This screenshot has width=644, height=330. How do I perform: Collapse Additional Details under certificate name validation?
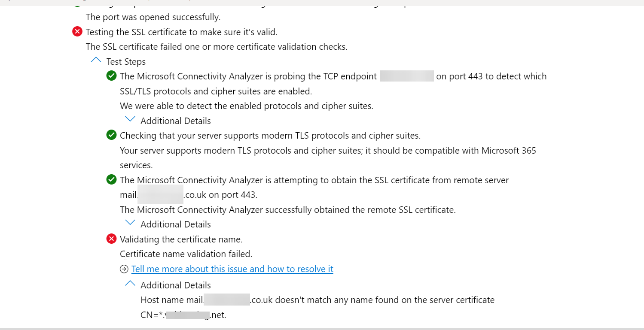click(x=130, y=284)
